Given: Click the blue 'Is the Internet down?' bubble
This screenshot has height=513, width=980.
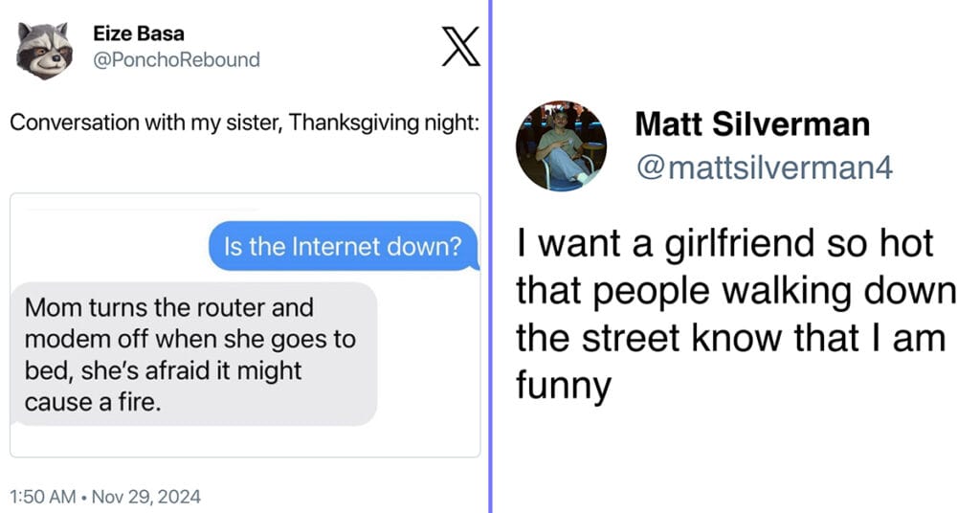Looking at the screenshot, I should 344,246.
